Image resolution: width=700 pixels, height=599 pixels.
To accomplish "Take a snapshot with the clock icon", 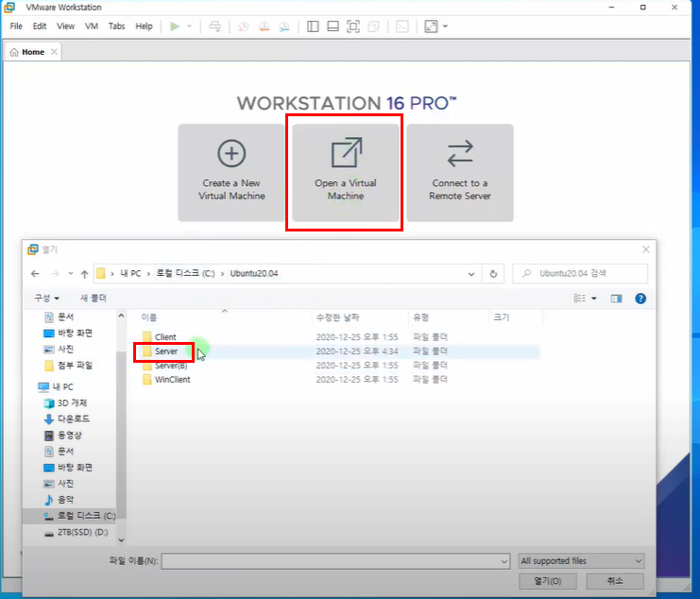I will 244,26.
